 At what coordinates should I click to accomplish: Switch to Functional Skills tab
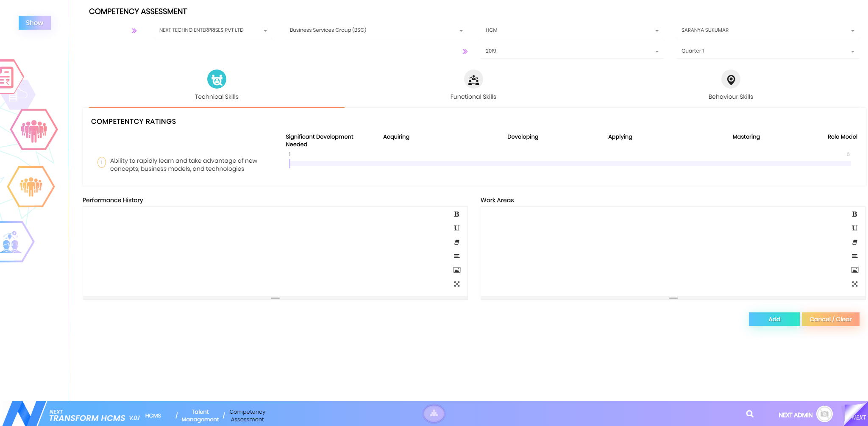pyautogui.click(x=473, y=85)
